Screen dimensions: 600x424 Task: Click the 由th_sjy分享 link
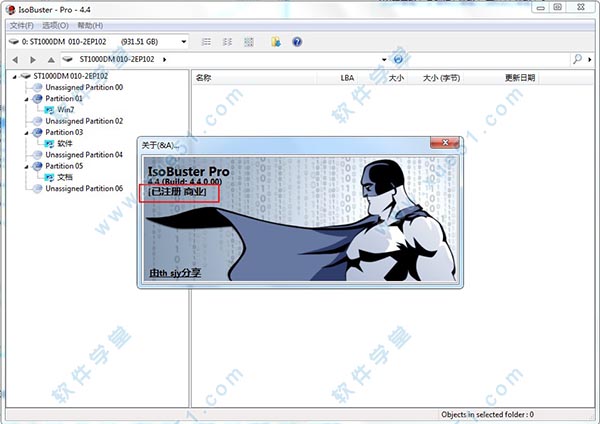point(175,273)
